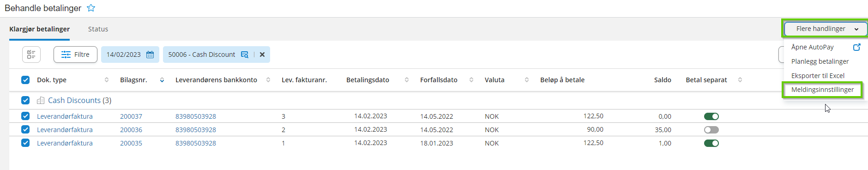
Task: Sort by the Bilagsnr. column arrows
Action: pyautogui.click(x=162, y=80)
